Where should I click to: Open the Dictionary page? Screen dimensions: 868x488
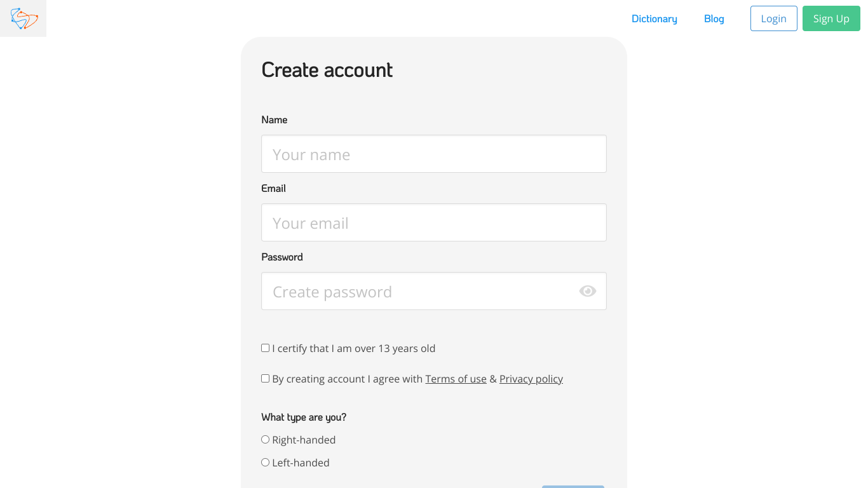(654, 18)
